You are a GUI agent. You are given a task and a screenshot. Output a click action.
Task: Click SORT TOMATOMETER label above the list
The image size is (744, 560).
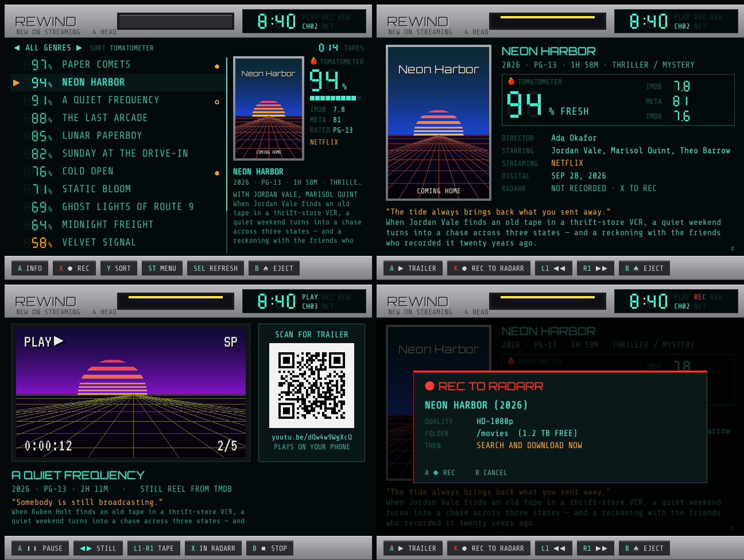[122, 48]
